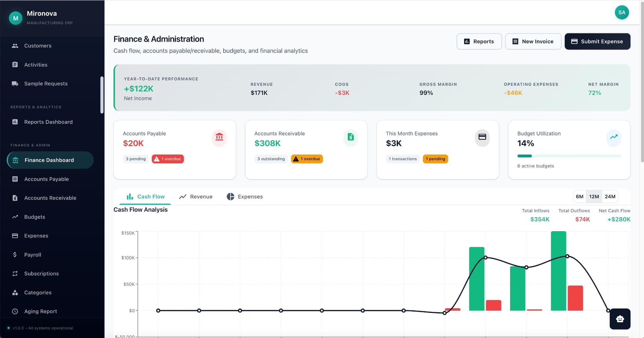Screen dimensions: 644x338
Task: Open the SA profile avatar
Action: pyautogui.click(x=622, y=12)
